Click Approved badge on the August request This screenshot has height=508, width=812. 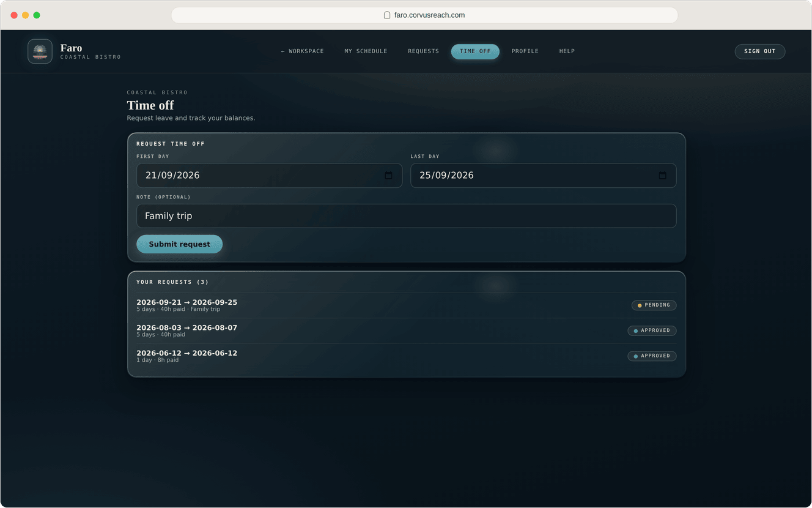click(652, 331)
